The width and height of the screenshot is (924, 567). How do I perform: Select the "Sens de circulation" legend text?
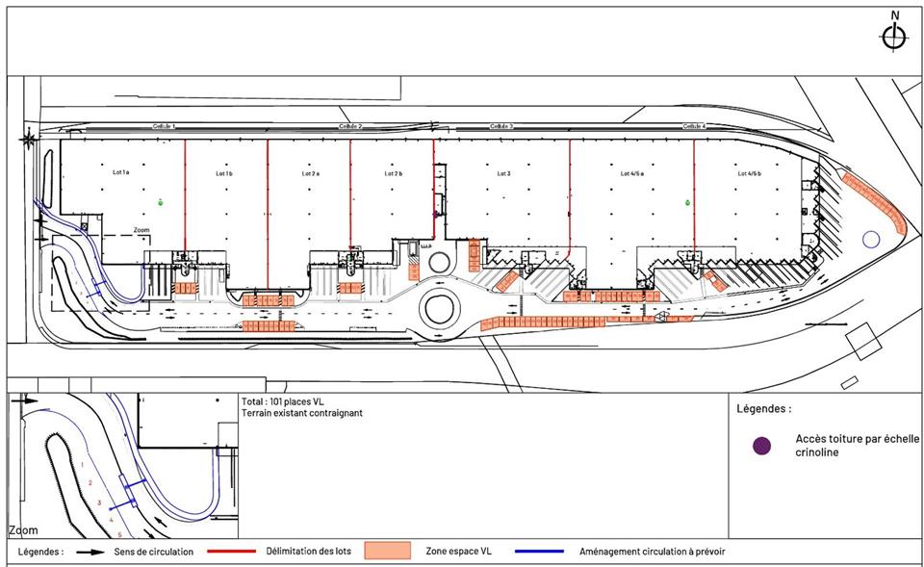153,553
